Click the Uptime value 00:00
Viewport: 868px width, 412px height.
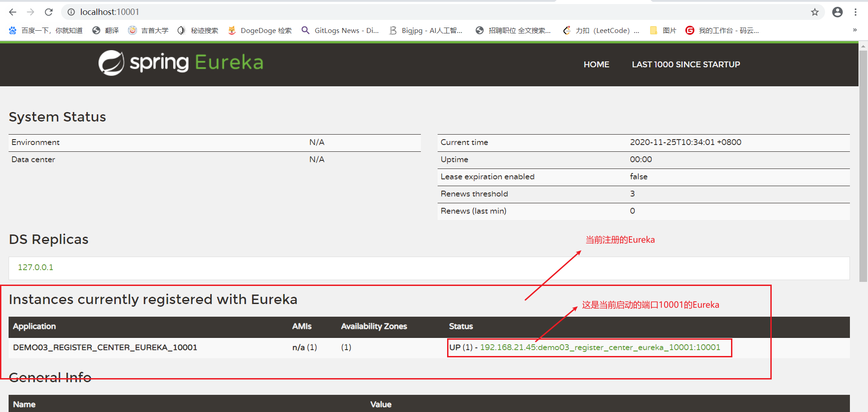click(641, 159)
